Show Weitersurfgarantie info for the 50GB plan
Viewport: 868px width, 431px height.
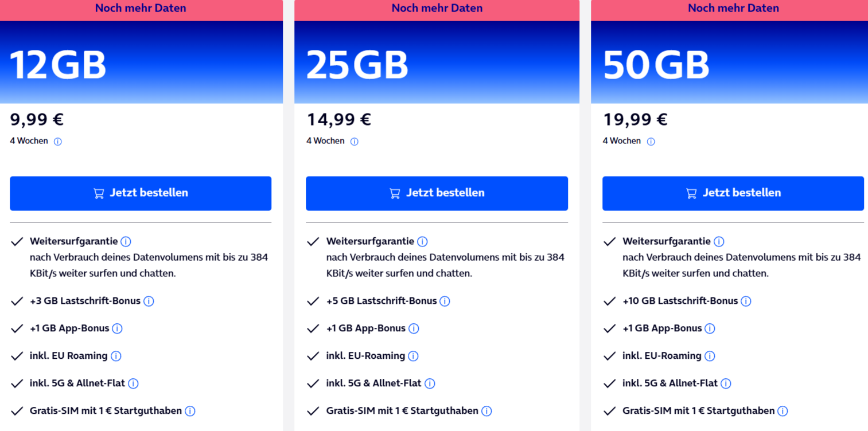(x=719, y=242)
